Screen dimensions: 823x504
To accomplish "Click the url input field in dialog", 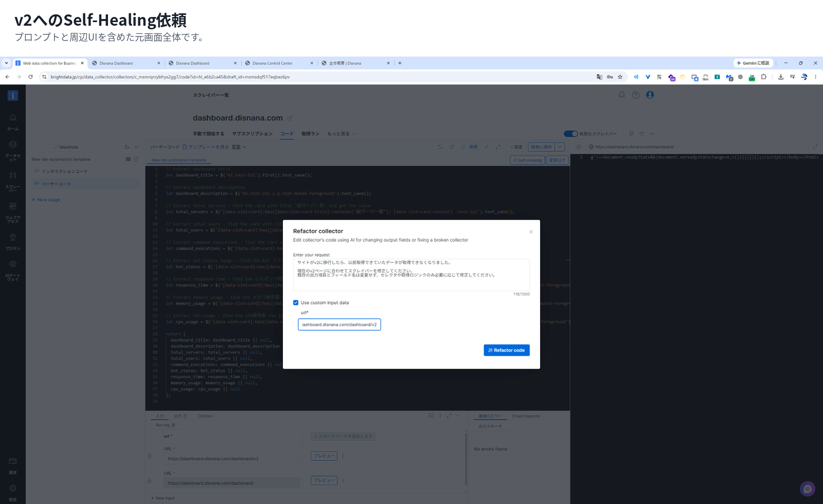I will tap(339, 325).
